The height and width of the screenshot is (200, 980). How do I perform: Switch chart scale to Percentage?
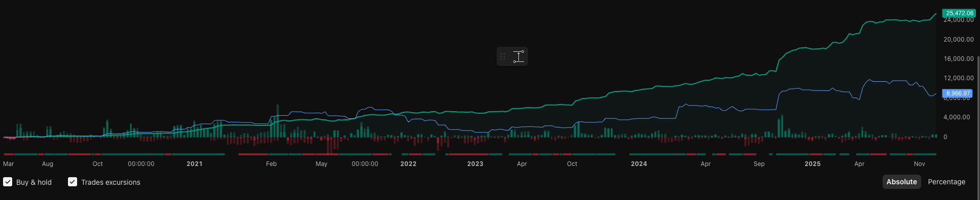click(x=947, y=182)
